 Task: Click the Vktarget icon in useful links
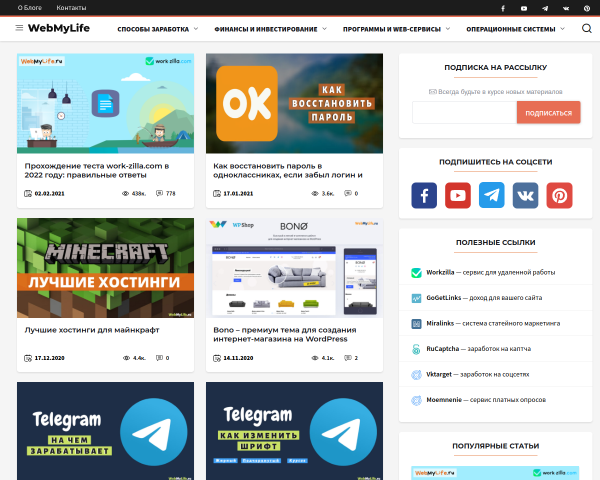416,375
